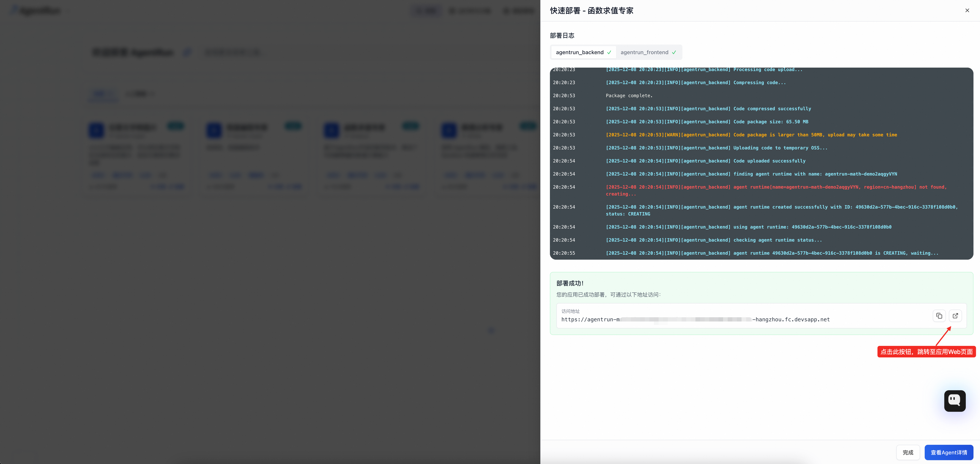Image resolution: width=980 pixels, height=464 pixels.
Task: Select the 50MB package size warning log line
Action: pyautogui.click(x=751, y=135)
